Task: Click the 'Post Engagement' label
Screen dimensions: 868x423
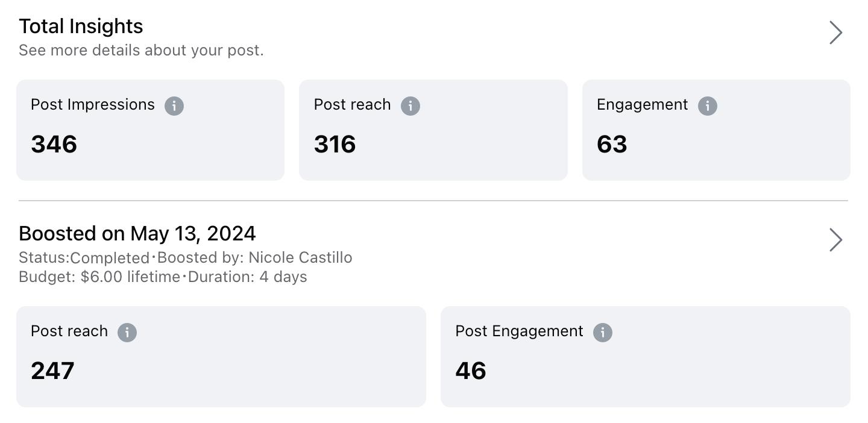Action: point(519,331)
